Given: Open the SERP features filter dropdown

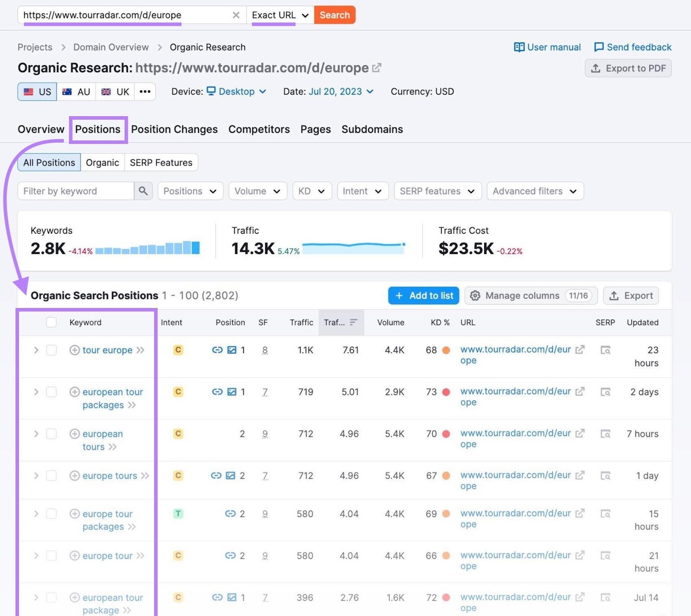Looking at the screenshot, I should pyautogui.click(x=437, y=191).
